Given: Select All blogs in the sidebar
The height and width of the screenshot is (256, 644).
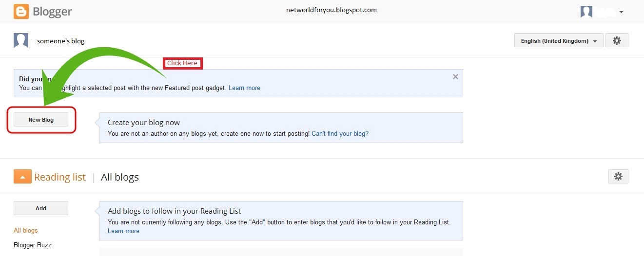Looking at the screenshot, I should (x=26, y=231).
